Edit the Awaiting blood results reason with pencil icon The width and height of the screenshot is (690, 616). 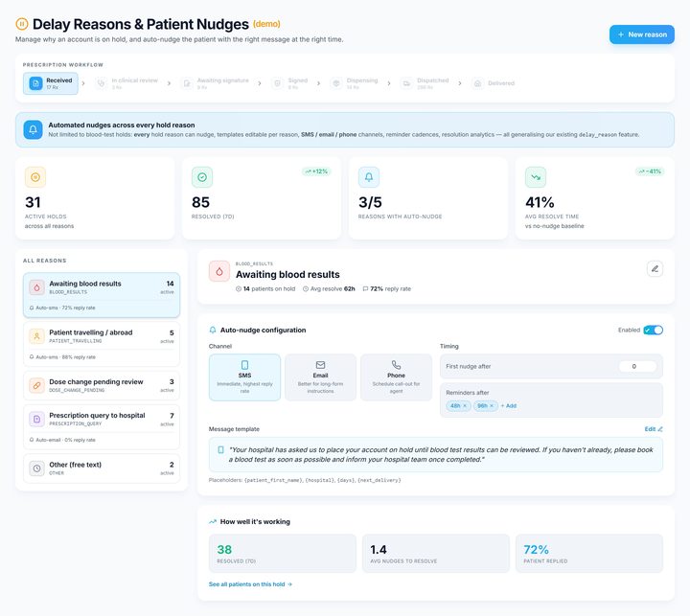655,269
